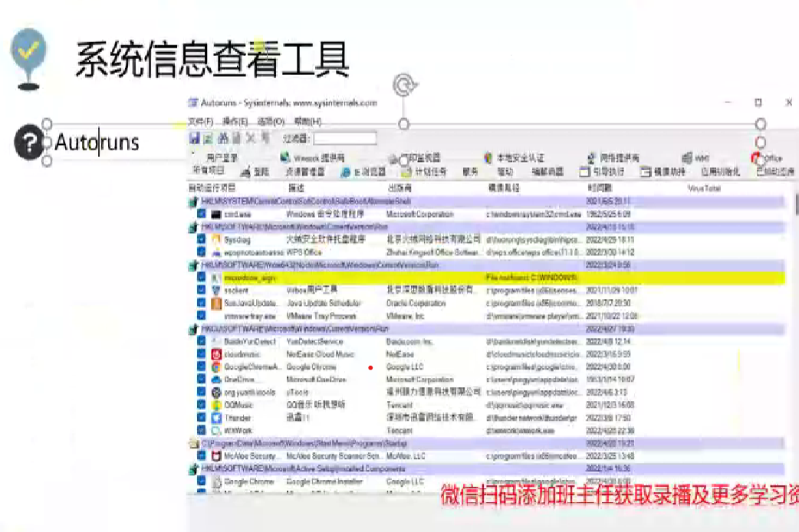Screen dimensions: 799x532
Task: Click the Startup folder icon row marker
Action: [194, 443]
